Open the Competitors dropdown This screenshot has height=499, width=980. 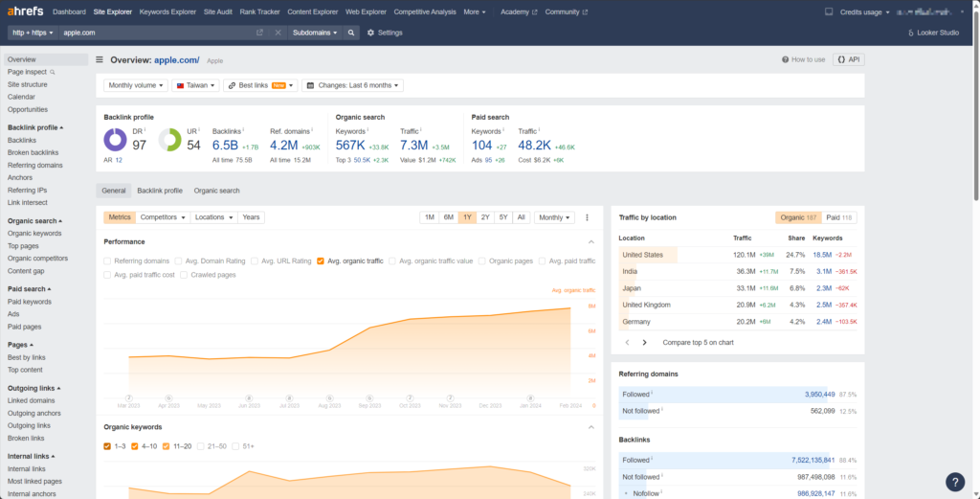[163, 217]
